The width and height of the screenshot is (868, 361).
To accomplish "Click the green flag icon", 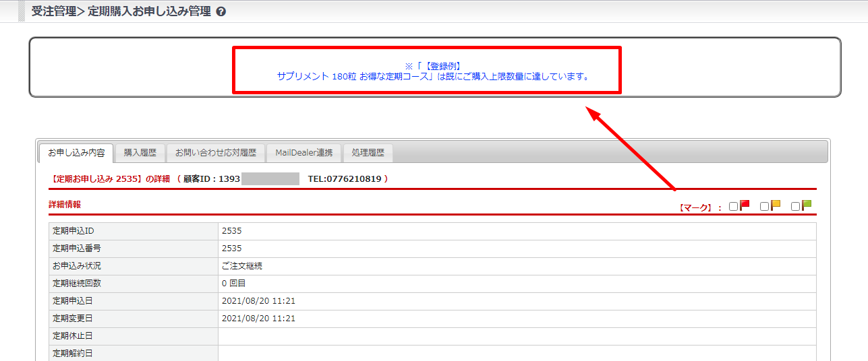I will click(807, 205).
